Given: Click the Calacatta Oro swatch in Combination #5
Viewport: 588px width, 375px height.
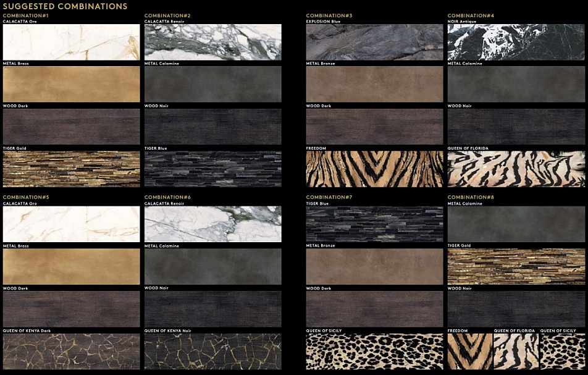Looking at the screenshot, I should [71, 224].
